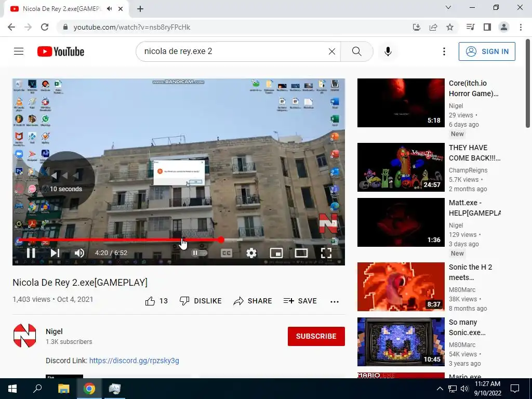Open the YouTube guide hamburger menu
Image resolution: width=532 pixels, height=399 pixels.
pos(19,51)
